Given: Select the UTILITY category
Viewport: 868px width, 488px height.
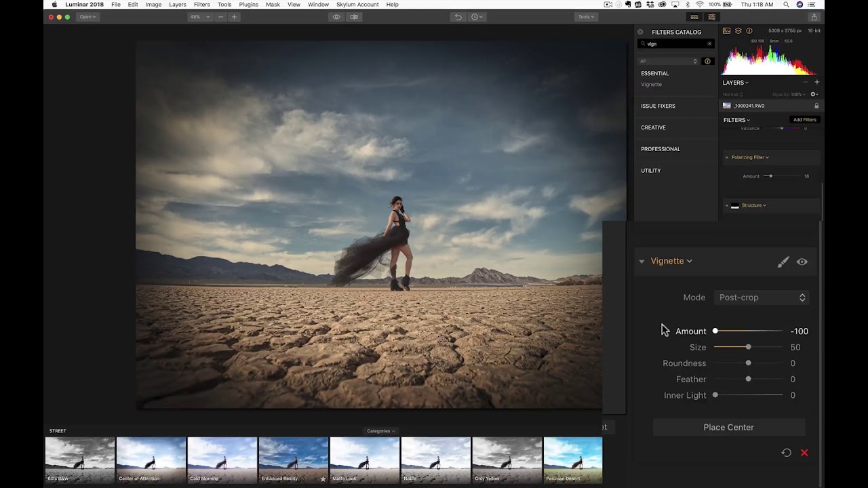Looking at the screenshot, I should (651, 171).
